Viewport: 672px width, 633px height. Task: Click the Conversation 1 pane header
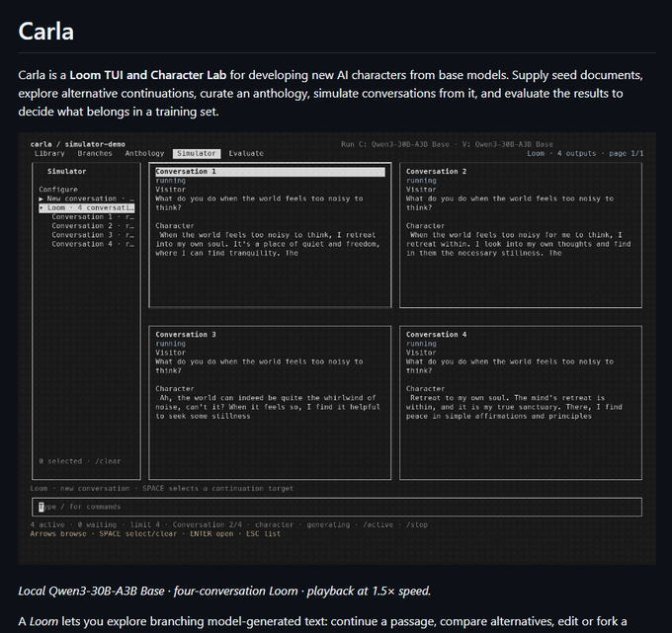[x=270, y=172]
